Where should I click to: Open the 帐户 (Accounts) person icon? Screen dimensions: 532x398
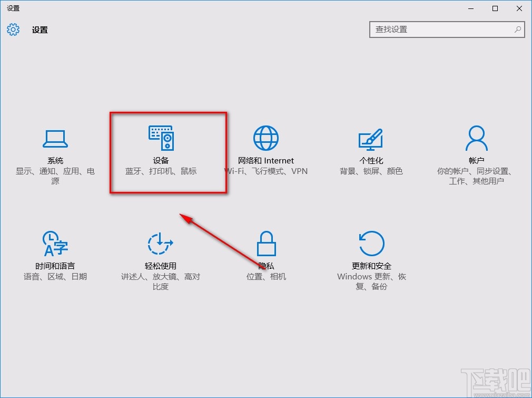[x=476, y=137]
